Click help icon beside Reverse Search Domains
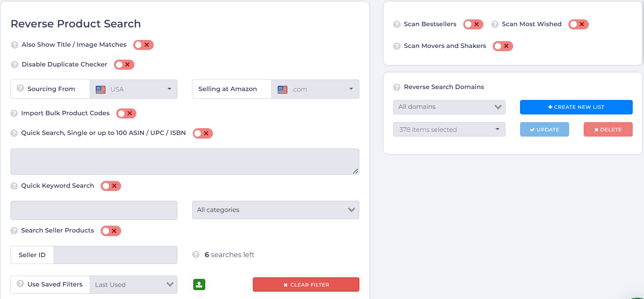644x299 pixels. (396, 87)
